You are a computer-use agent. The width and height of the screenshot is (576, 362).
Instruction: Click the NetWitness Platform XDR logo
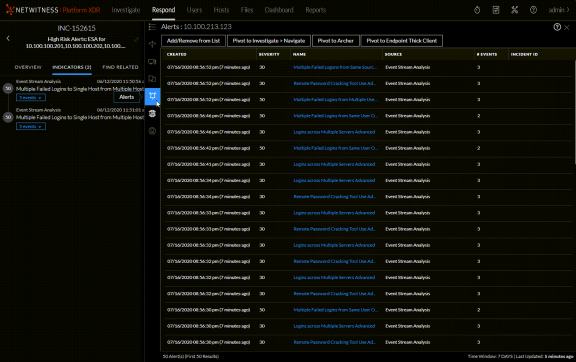(53, 10)
